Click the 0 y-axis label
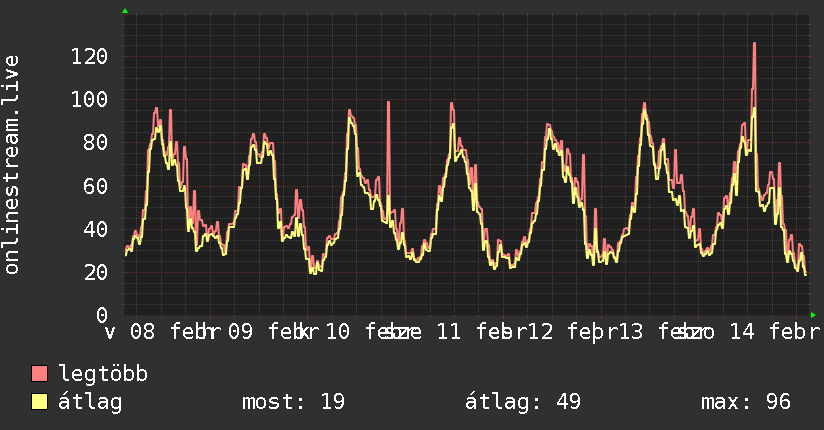 coord(102,315)
